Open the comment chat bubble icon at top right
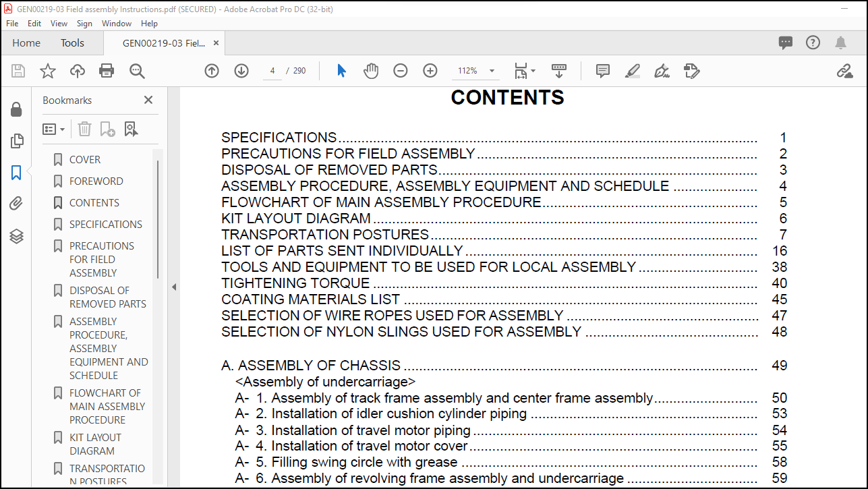Screen dimensions: 868x489 click(786, 42)
